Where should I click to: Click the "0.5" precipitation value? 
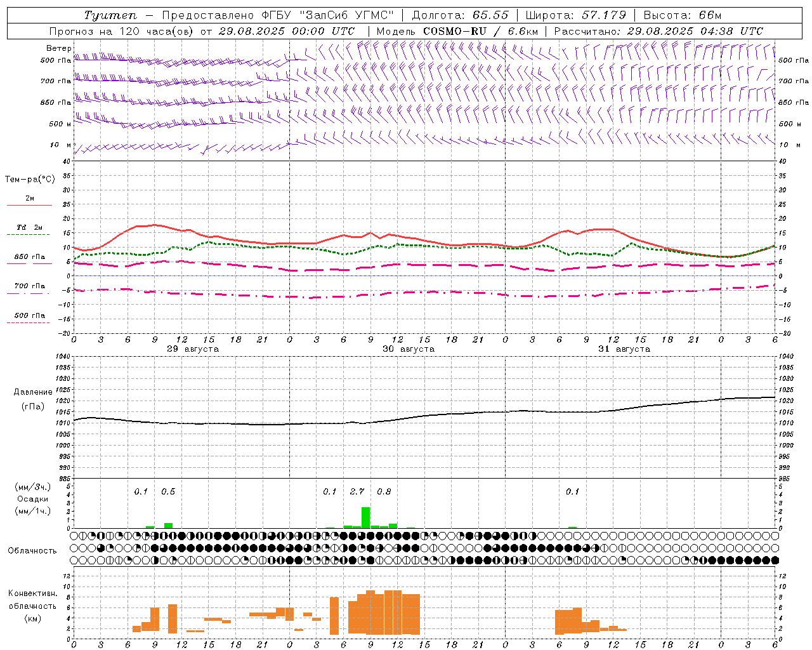click(168, 492)
